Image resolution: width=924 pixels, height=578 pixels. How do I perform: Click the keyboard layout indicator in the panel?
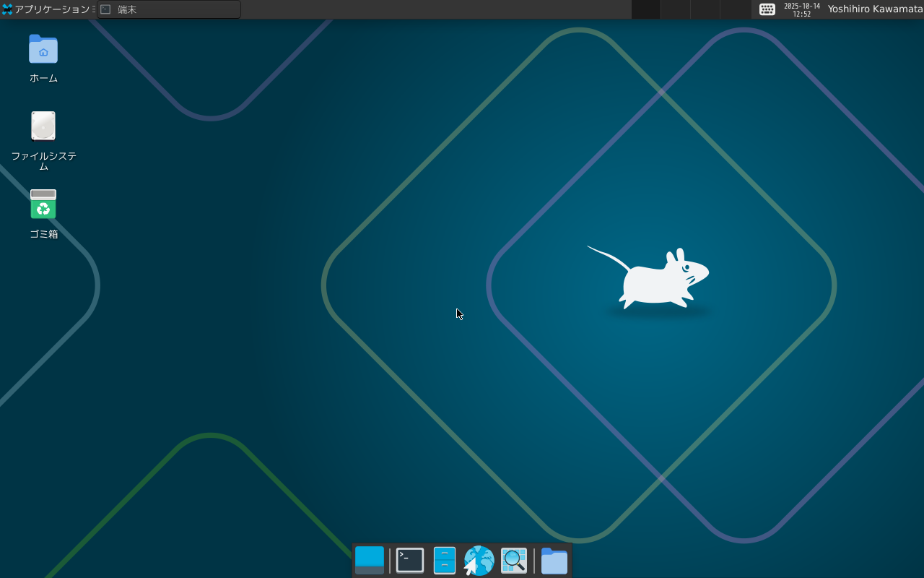pyautogui.click(x=767, y=9)
